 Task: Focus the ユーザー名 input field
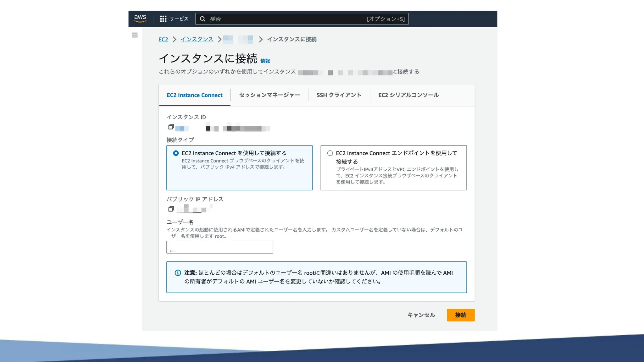click(219, 247)
